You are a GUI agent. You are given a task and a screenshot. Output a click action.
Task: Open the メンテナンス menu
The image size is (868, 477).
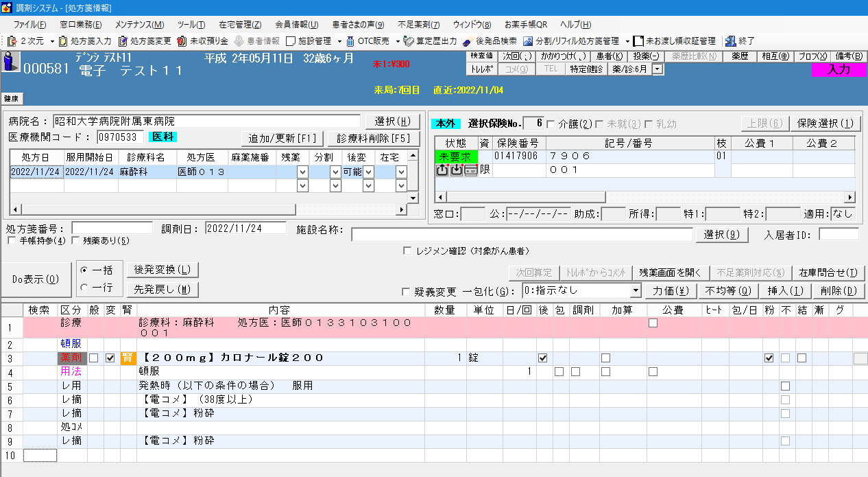[139, 24]
